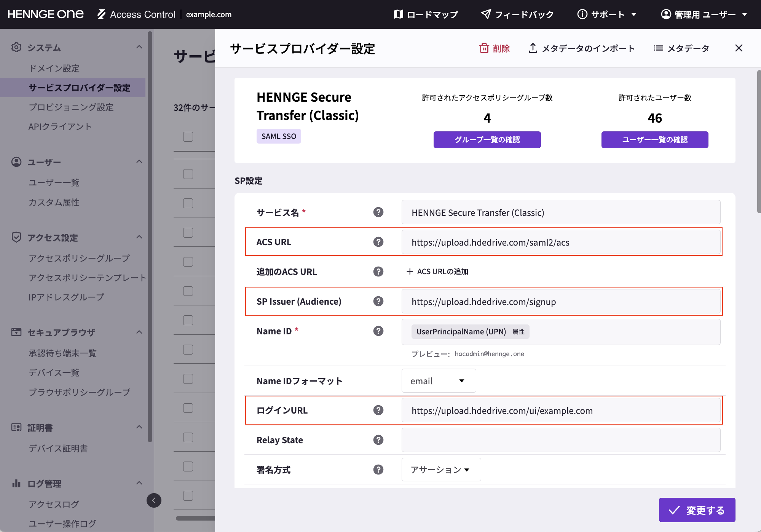
Task: Check the second row checkbox in list
Action: 188,203
